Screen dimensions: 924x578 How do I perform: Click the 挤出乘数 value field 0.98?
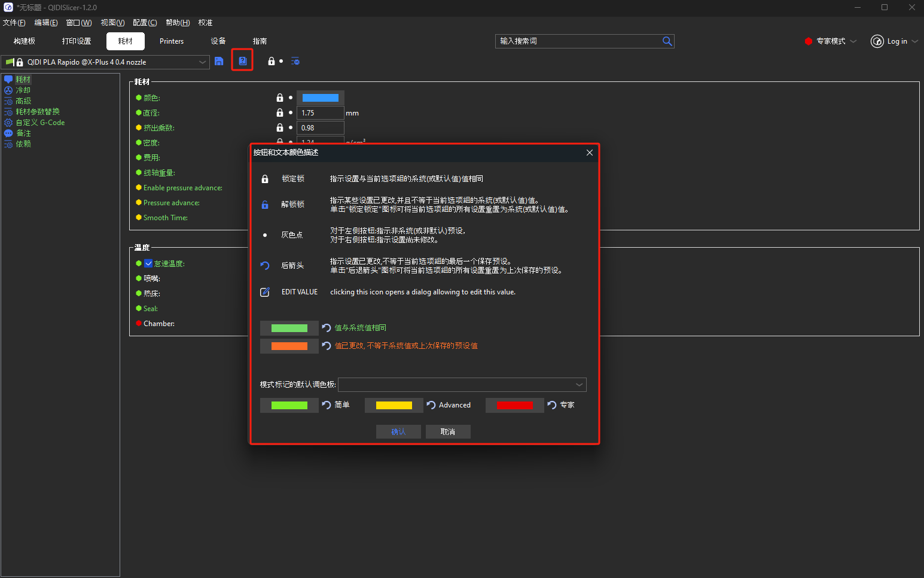[x=321, y=127]
